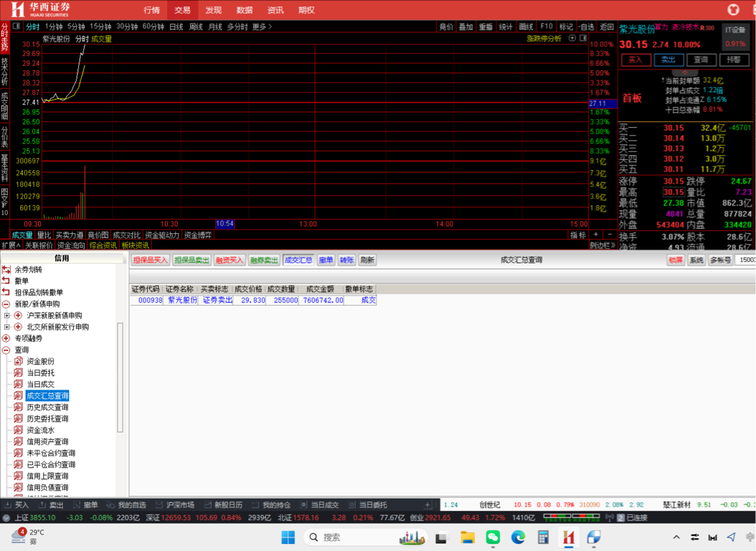
Task: Click the 锁屏 lock screen button
Action: coord(676,260)
